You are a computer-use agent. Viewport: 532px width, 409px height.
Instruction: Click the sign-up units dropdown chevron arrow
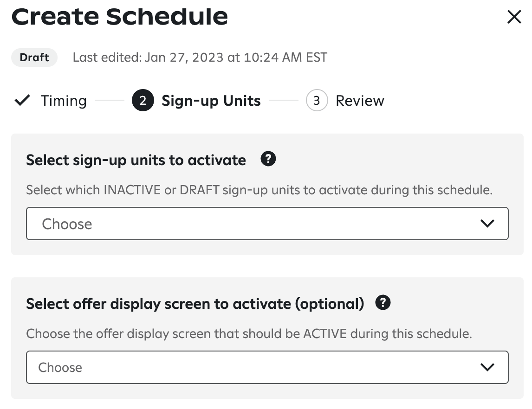tap(487, 224)
